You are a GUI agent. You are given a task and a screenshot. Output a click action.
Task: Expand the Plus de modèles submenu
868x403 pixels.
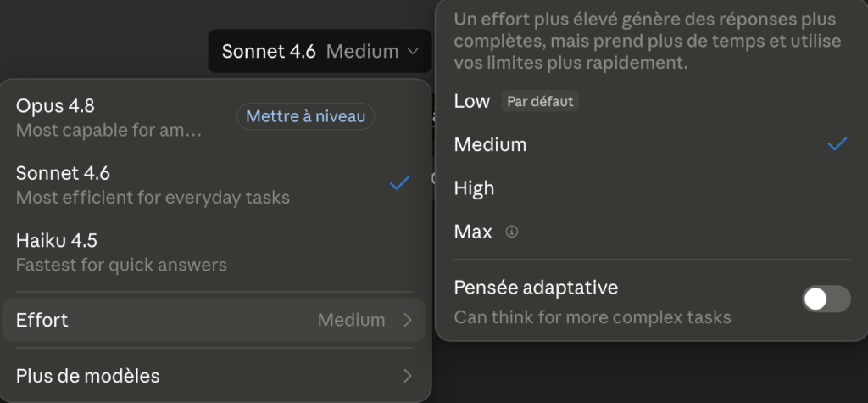[214, 376]
